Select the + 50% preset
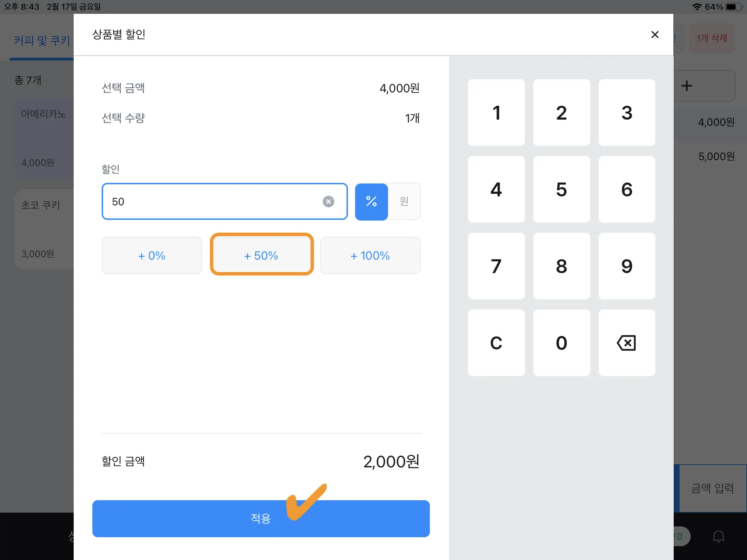This screenshot has height=560, width=747. [x=262, y=255]
